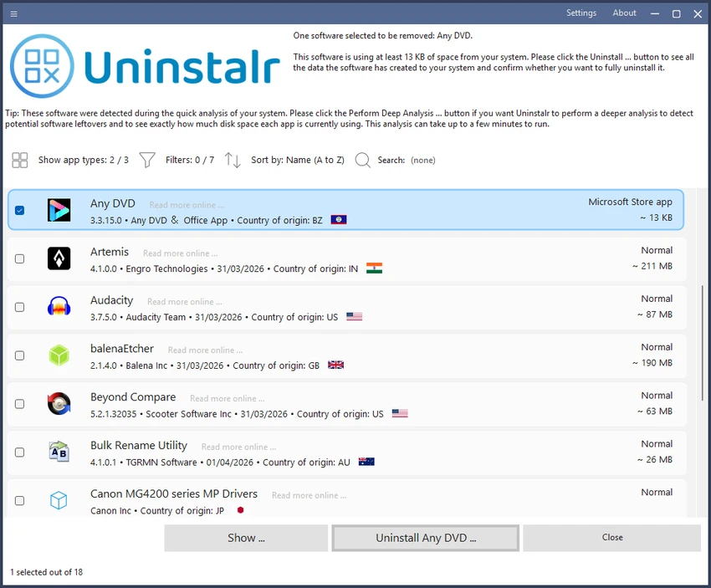Open the Filters 0 / 7 selector

point(190,160)
